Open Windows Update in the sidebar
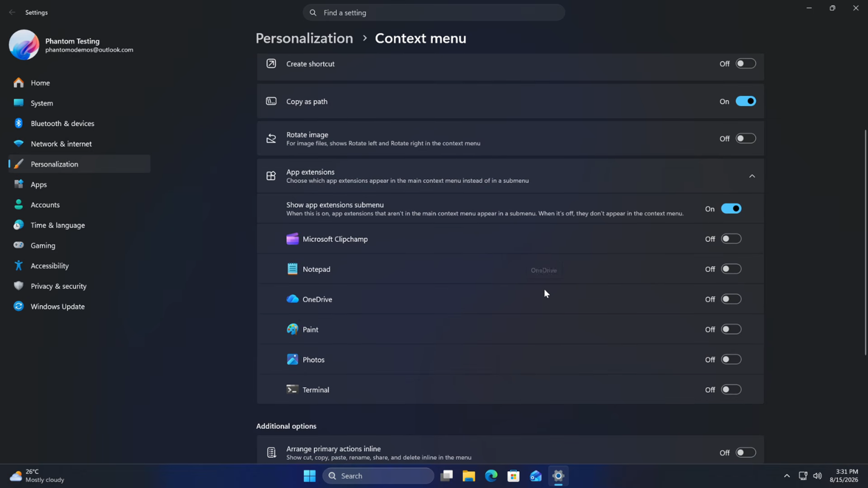 pos(80,306)
